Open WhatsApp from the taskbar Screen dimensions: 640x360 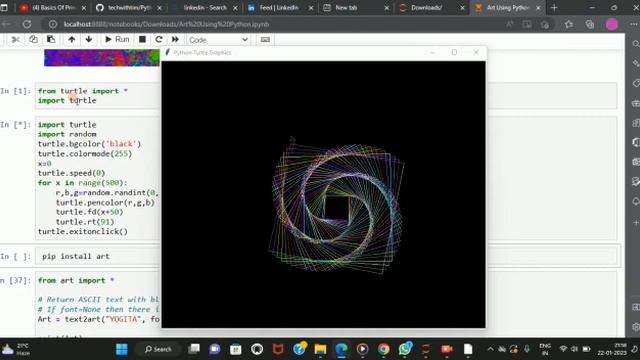405,349
